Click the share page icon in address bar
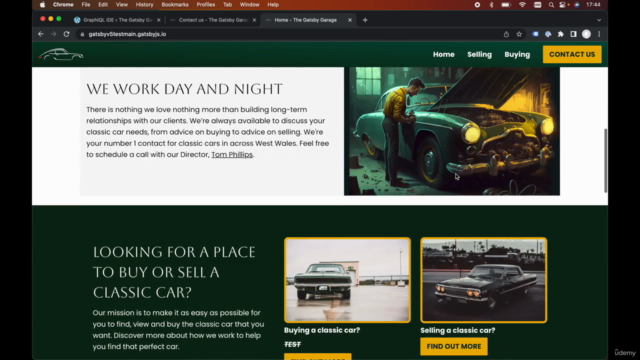 (506, 34)
